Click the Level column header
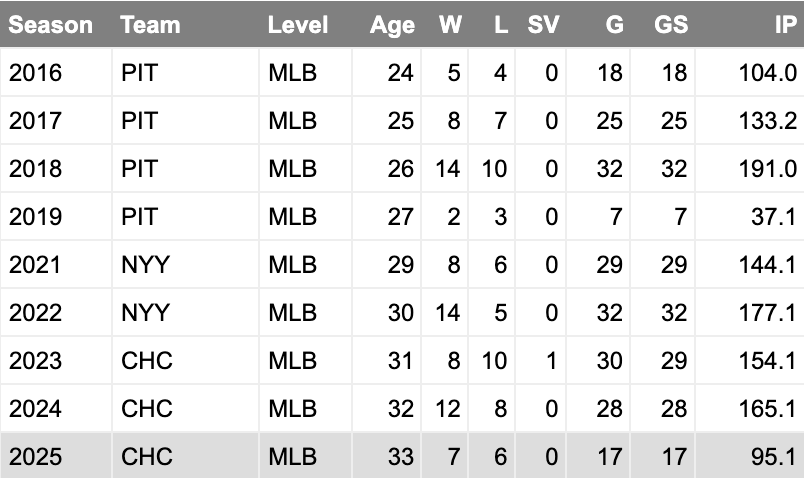The height and width of the screenshot is (478, 804). click(x=298, y=25)
